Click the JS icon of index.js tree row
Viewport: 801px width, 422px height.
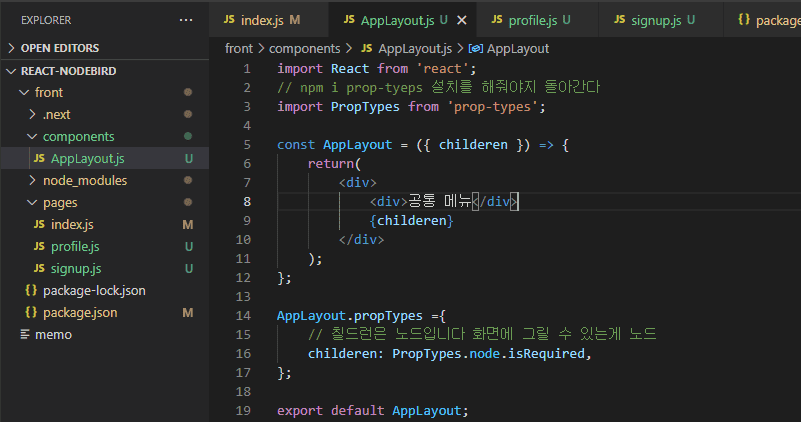[x=39, y=224]
